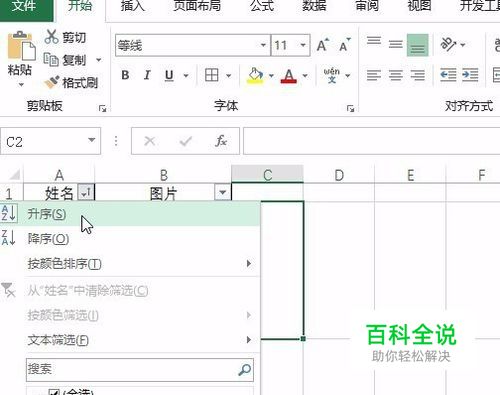Increase indent

click(x=470, y=75)
